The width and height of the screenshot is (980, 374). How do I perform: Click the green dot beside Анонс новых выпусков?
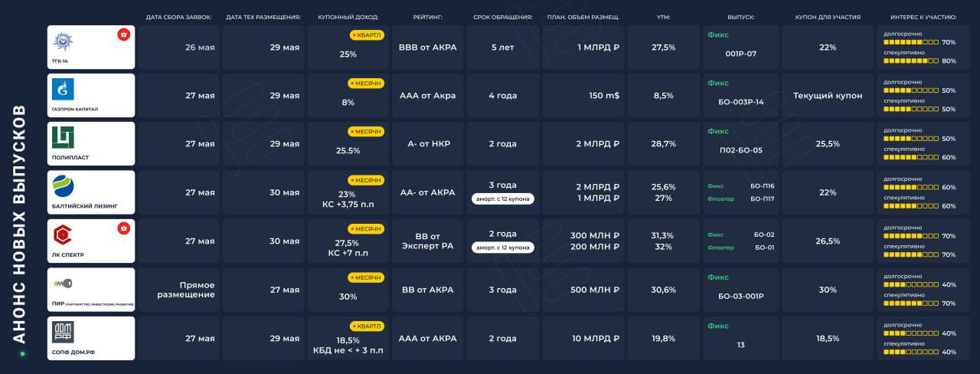coord(22,353)
